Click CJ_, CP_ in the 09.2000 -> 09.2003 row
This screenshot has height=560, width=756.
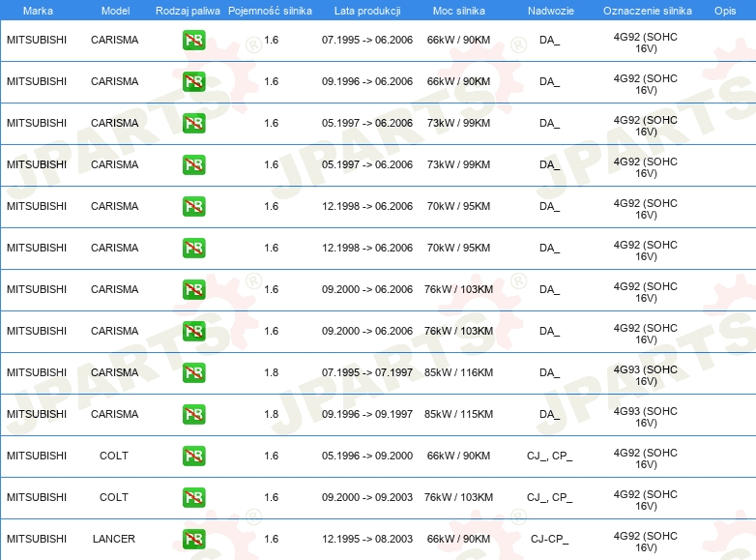[x=550, y=497]
